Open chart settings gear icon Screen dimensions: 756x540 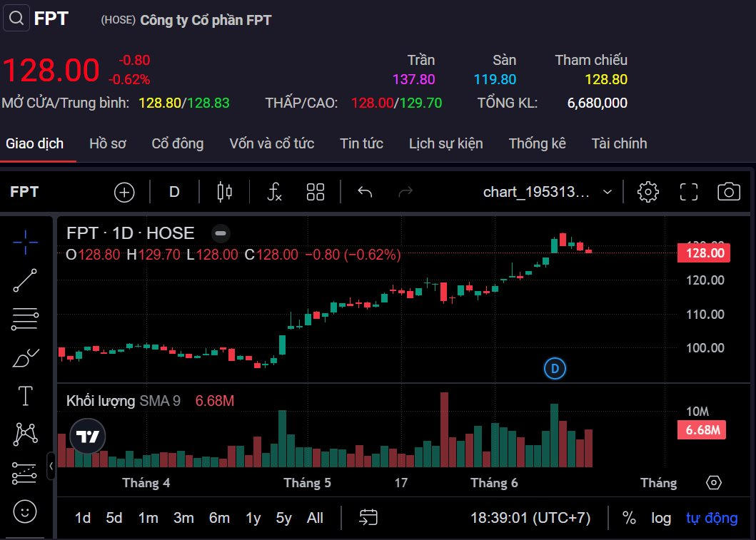pyautogui.click(x=647, y=192)
